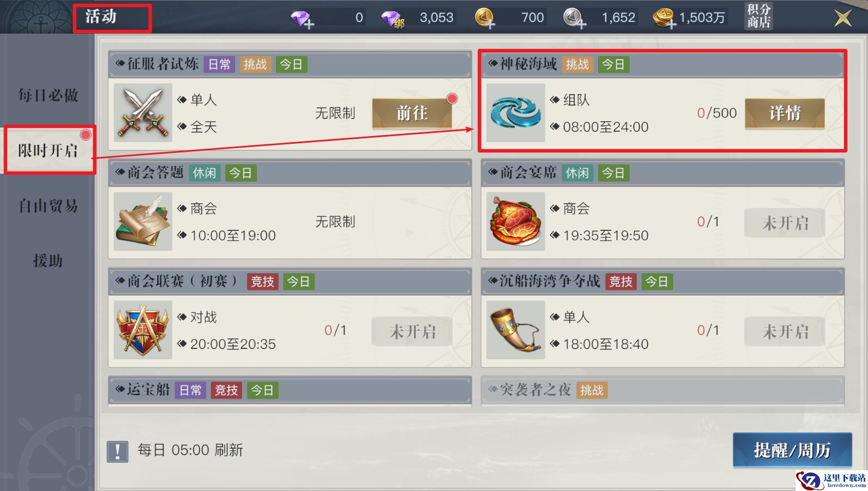Screen dimensions: 868x491
Task: Switch to 每日必做 tab
Action: (x=48, y=95)
